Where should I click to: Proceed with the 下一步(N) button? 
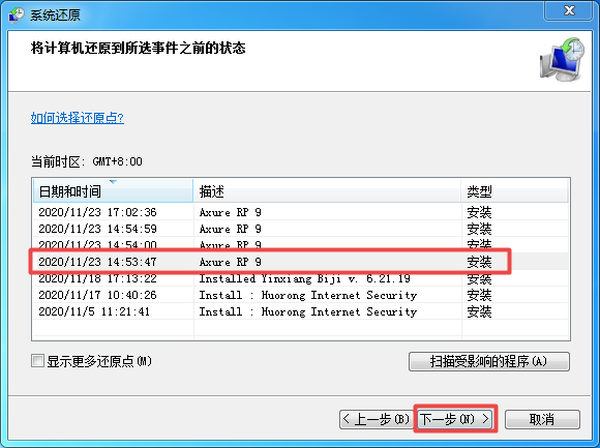454,419
